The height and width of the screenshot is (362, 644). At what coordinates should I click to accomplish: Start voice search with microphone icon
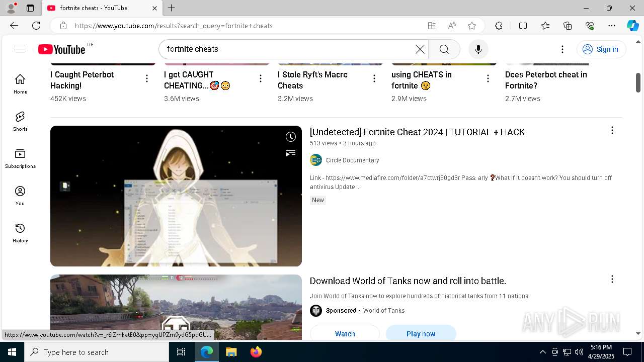click(478, 49)
